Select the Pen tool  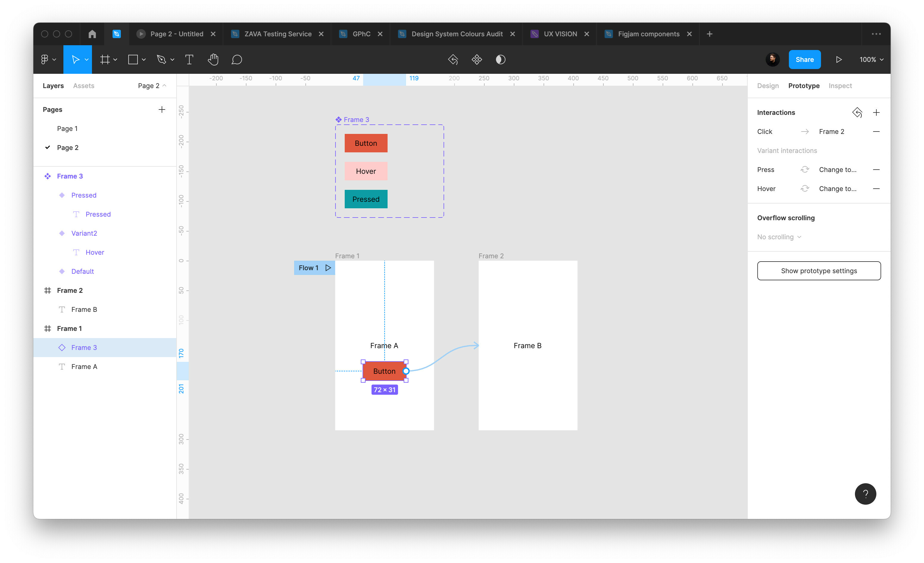(161, 59)
